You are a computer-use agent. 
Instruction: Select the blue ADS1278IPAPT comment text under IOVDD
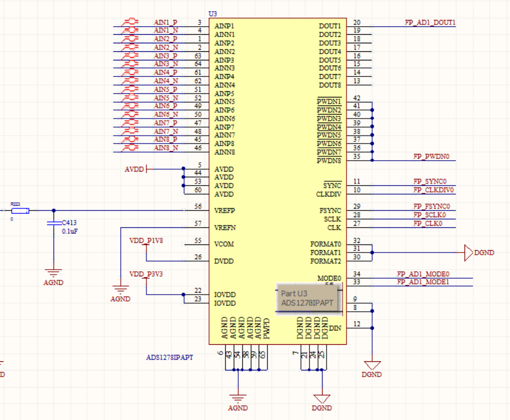coord(169,357)
